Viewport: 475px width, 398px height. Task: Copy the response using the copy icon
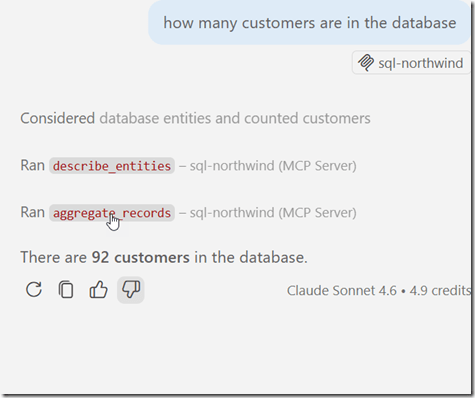point(66,289)
